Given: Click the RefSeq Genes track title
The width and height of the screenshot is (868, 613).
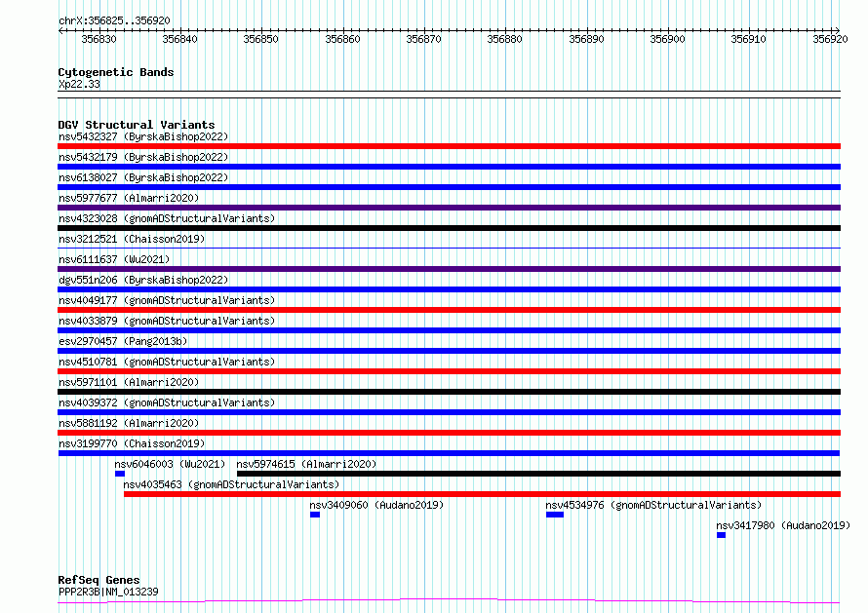Looking at the screenshot, I should click(99, 580).
